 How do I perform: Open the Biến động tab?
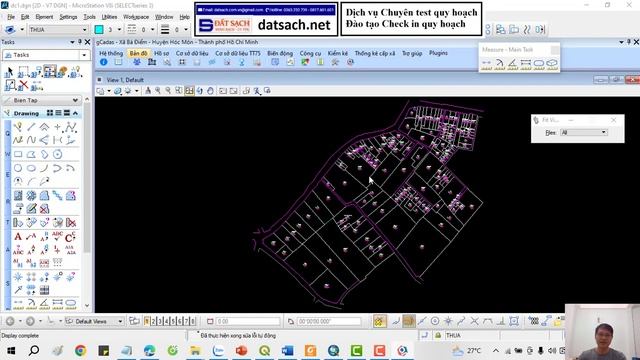pyautogui.click(x=280, y=53)
